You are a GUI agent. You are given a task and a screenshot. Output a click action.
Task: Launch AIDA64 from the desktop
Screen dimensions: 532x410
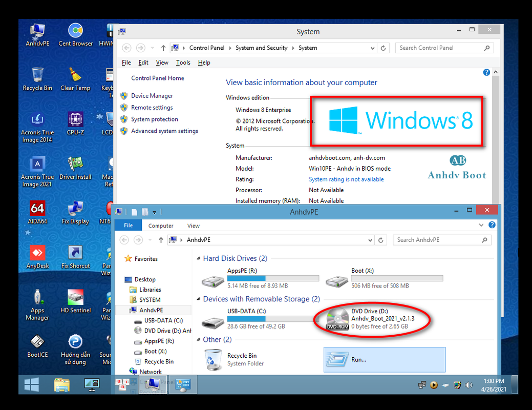[x=37, y=213]
